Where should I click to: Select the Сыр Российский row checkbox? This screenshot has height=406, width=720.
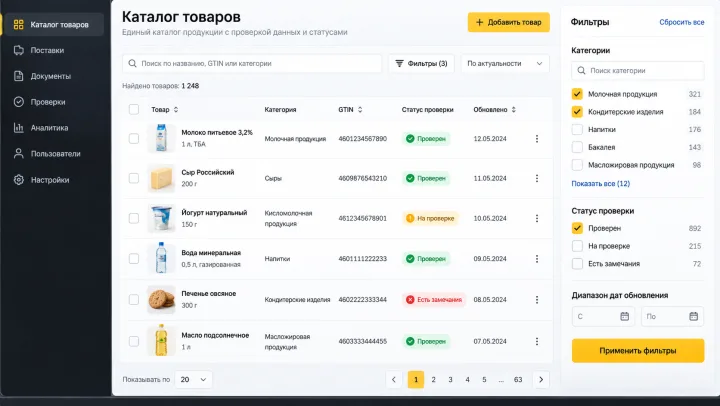tap(134, 178)
